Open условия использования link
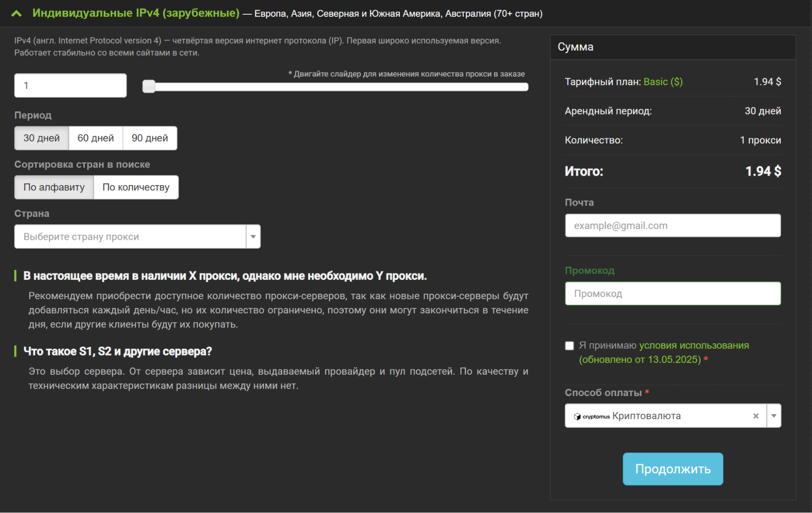Image resolution: width=812 pixels, height=513 pixels. point(694,345)
